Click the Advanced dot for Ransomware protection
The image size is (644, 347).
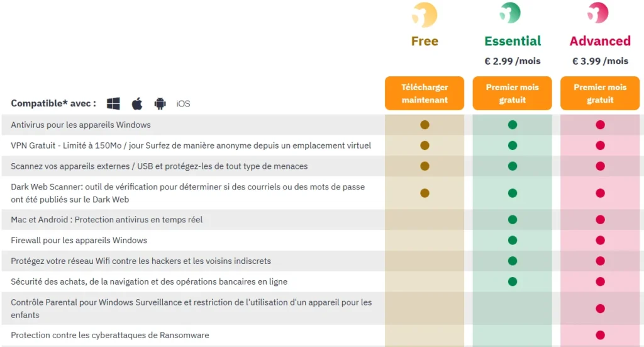(600, 335)
